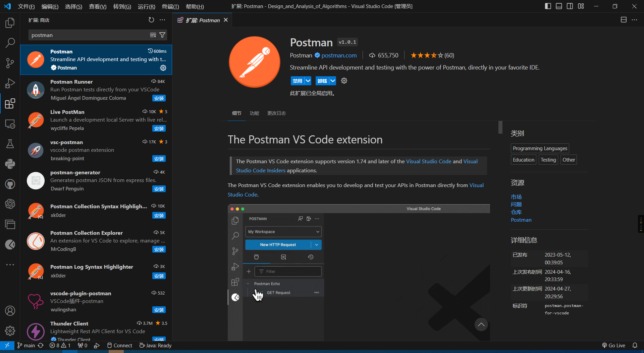Open the Manage gear in activity bar
The height and width of the screenshot is (353, 644).
pos(10,331)
